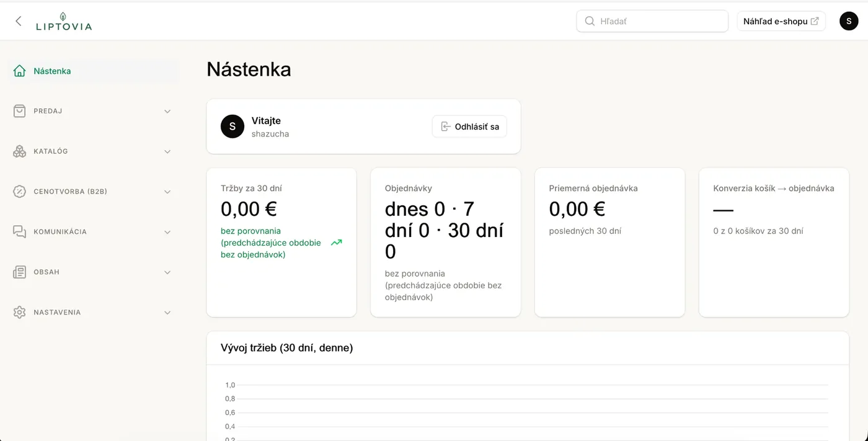Image resolution: width=868 pixels, height=441 pixels.
Task: Select the PREDAJ sidebar label
Action: (x=48, y=111)
